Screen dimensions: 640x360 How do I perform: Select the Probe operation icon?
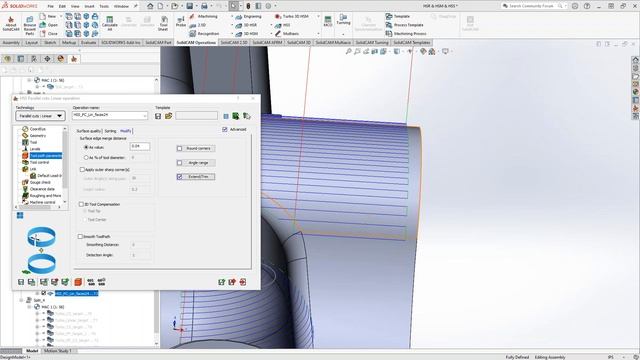click(x=181, y=22)
